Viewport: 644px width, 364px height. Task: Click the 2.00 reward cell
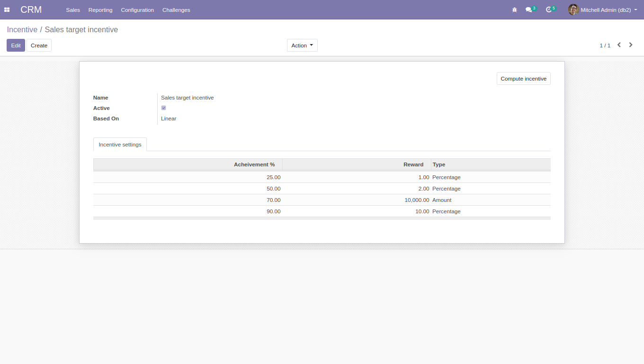click(357, 189)
